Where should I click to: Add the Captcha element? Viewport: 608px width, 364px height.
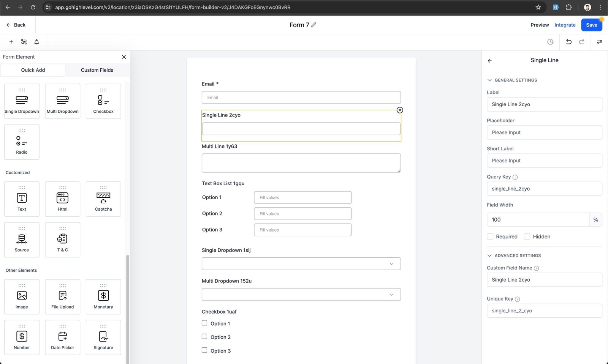(x=103, y=199)
